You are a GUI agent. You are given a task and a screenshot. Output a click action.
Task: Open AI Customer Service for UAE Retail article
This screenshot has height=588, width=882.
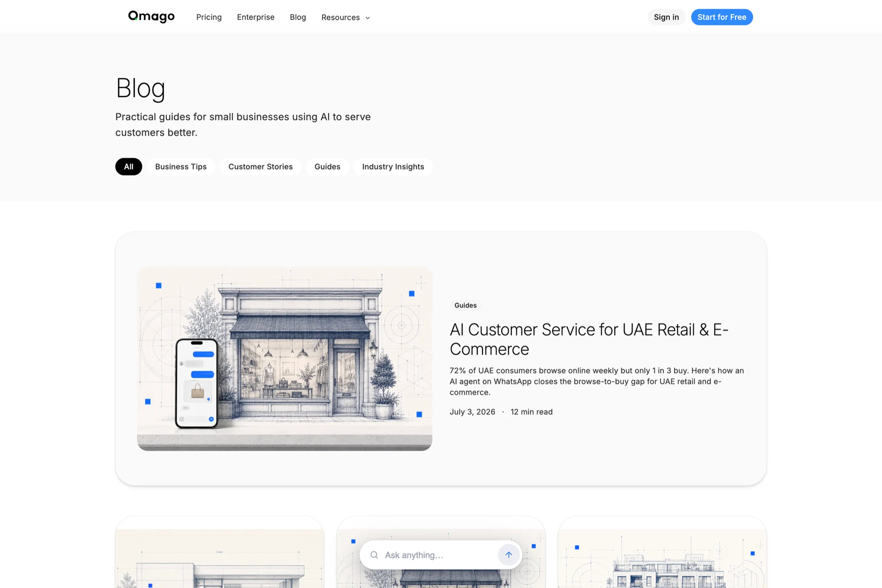pyautogui.click(x=589, y=339)
